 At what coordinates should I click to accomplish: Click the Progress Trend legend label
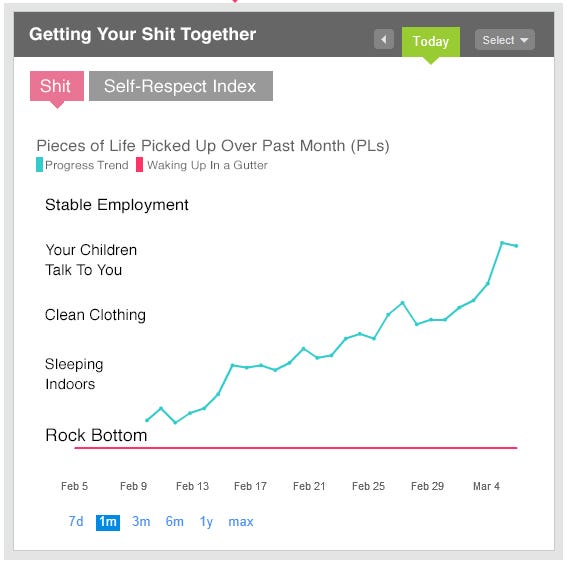[87, 165]
